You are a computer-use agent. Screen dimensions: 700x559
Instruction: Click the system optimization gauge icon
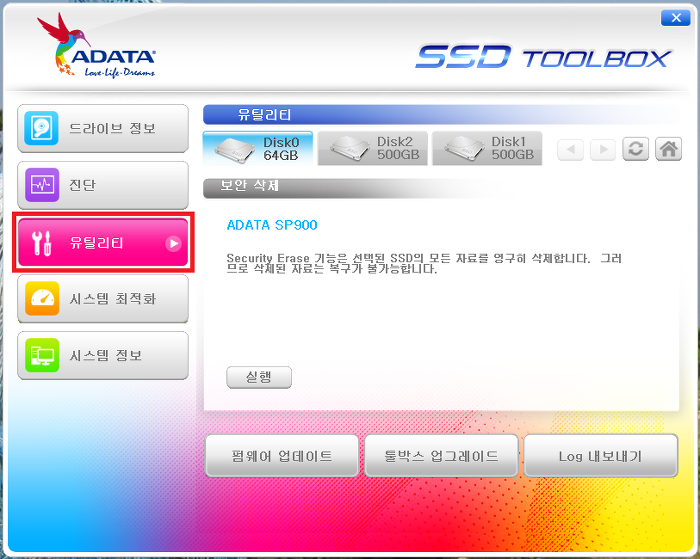pos(42,298)
